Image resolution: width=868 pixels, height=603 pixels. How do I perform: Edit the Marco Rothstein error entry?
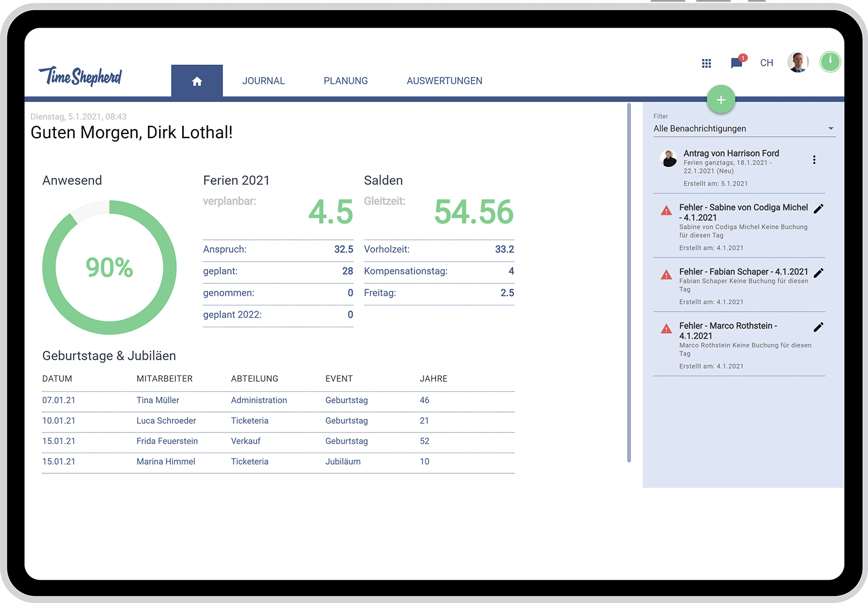819,327
